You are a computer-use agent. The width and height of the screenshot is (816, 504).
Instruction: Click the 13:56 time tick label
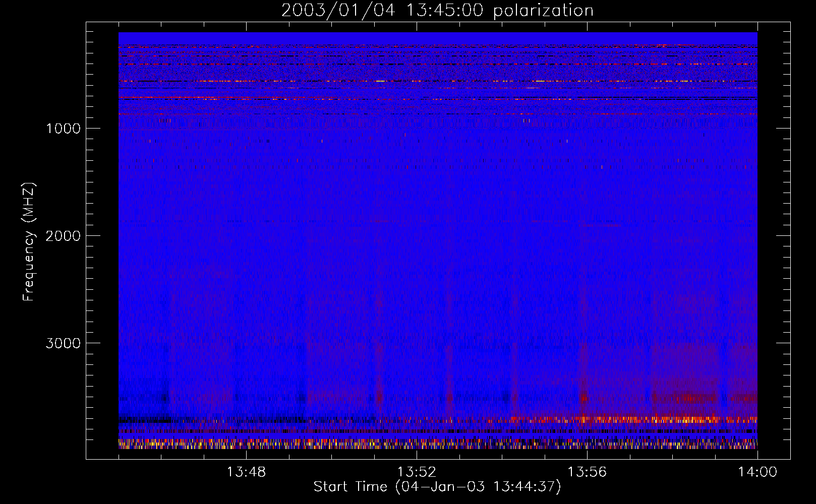click(x=587, y=472)
